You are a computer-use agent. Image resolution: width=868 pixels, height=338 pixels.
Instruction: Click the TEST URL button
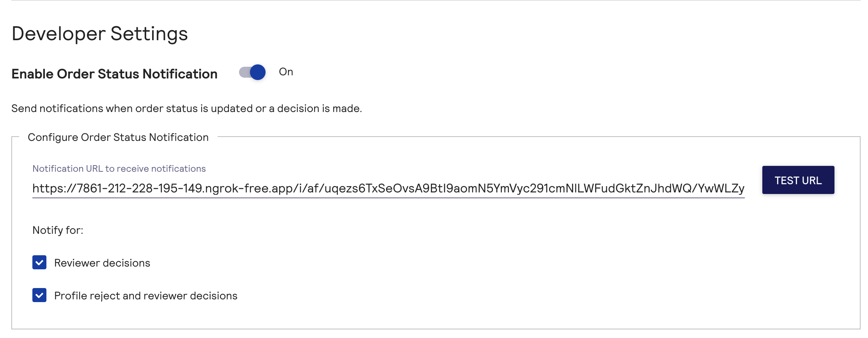[798, 180]
